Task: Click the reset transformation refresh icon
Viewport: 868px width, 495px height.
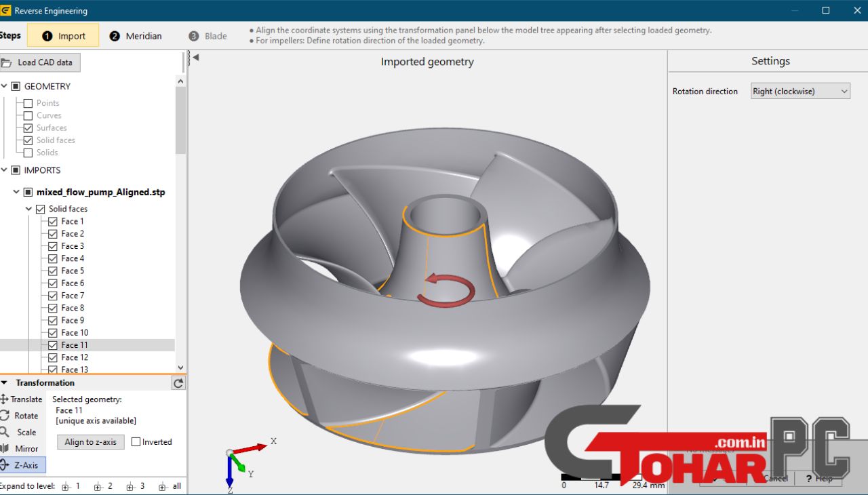Action: point(178,383)
